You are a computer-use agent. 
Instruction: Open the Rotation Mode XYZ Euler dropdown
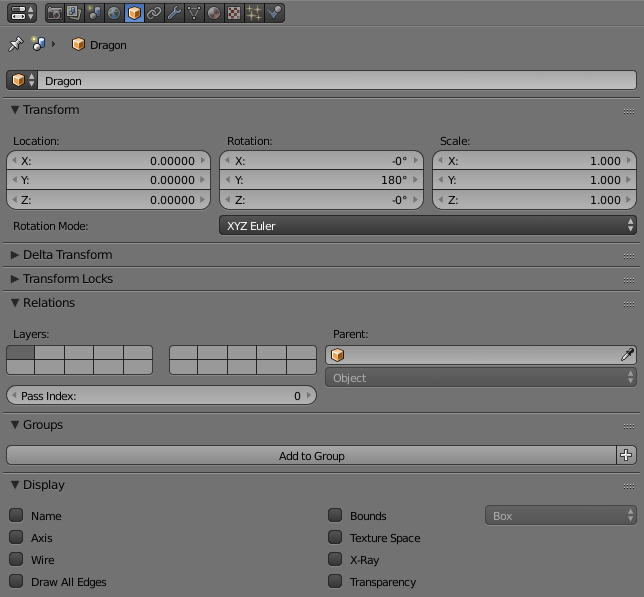click(428, 225)
